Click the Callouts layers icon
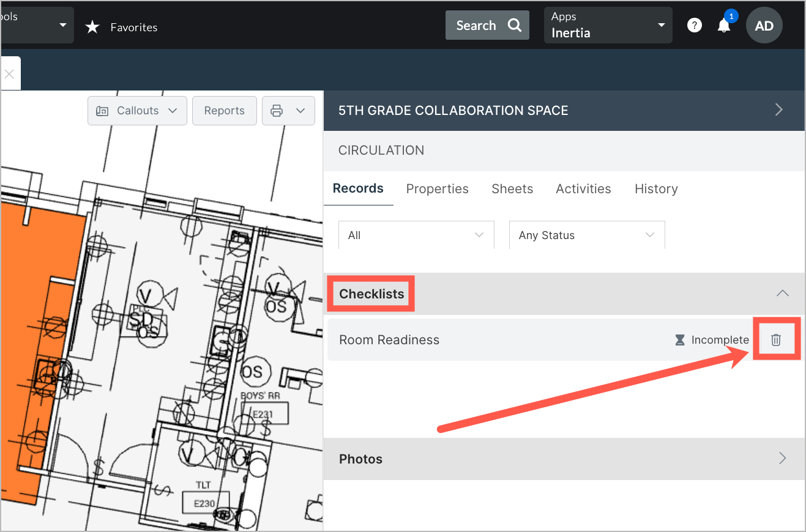806x532 pixels. tap(102, 111)
